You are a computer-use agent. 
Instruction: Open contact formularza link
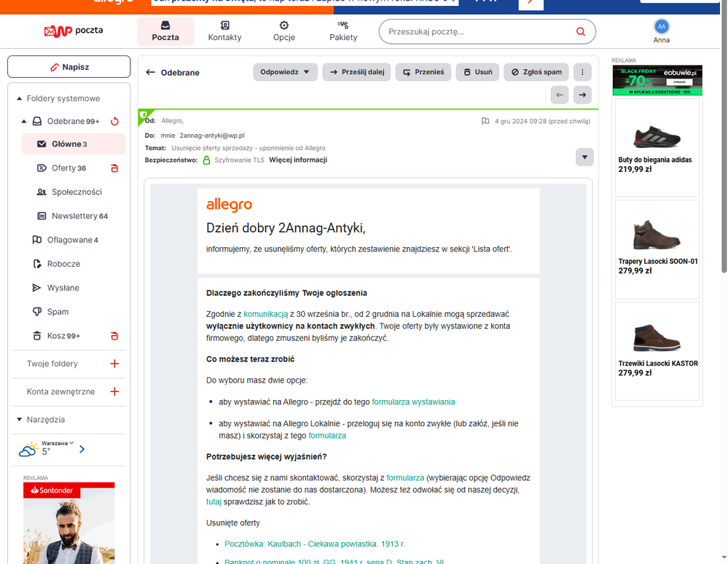coord(405,478)
